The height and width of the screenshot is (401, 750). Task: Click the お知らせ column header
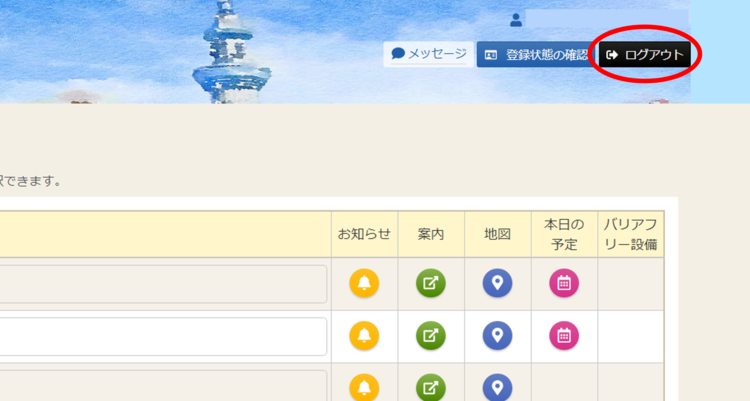tap(364, 234)
